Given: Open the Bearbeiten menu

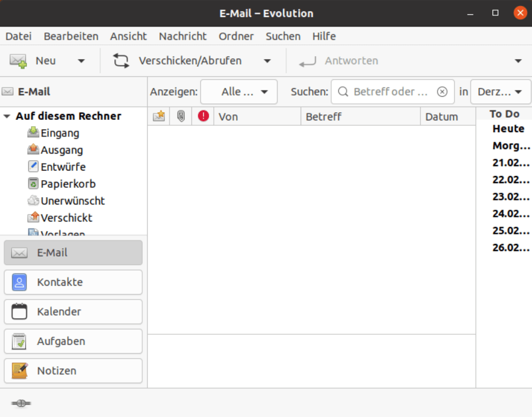Looking at the screenshot, I should (x=71, y=36).
